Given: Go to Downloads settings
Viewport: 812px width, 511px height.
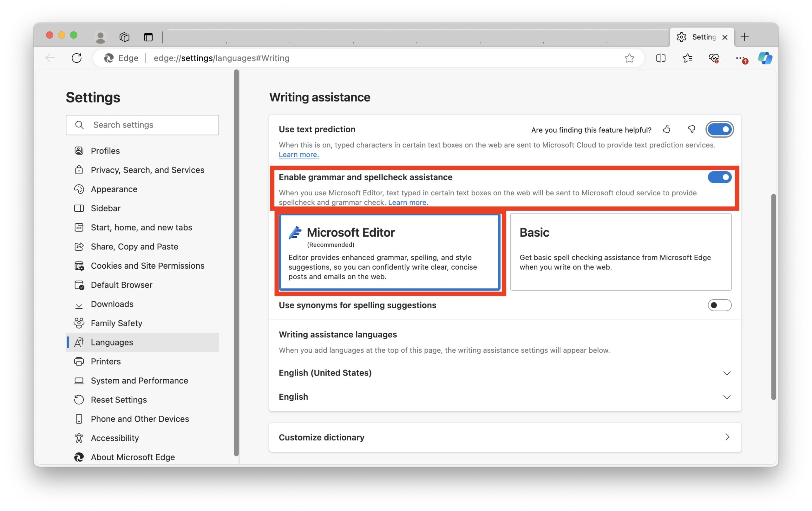Looking at the screenshot, I should (x=112, y=304).
